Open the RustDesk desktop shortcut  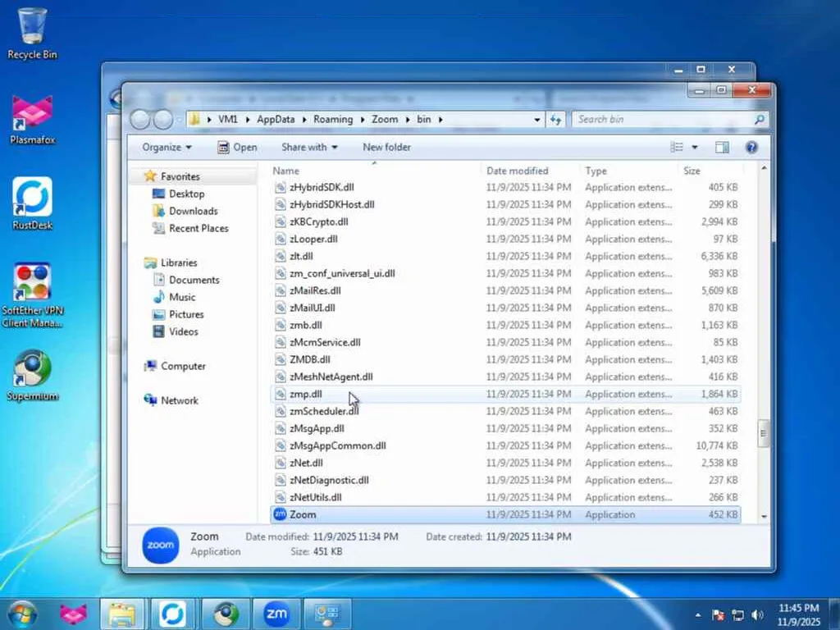(x=32, y=203)
